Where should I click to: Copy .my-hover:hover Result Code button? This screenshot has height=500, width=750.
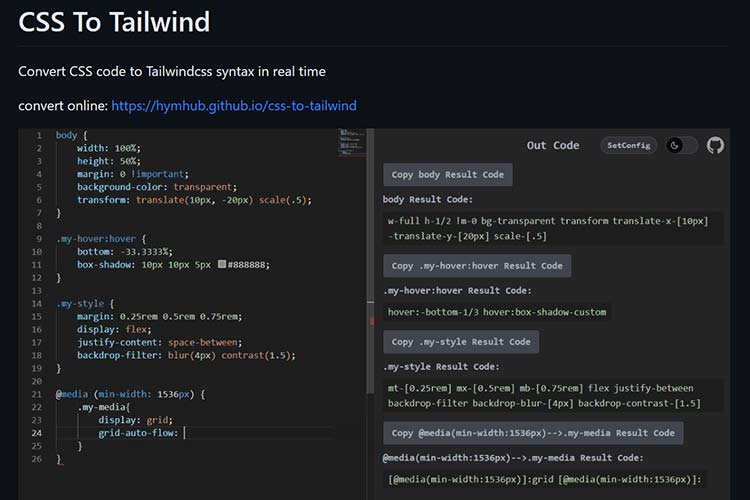tap(477, 266)
